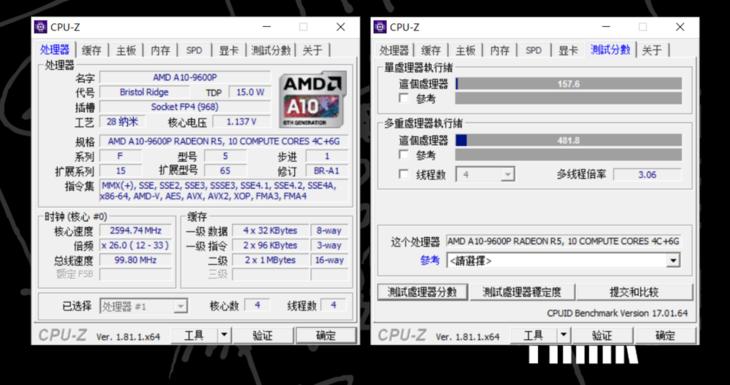The height and width of the screenshot is (385, 730).
Task: Minimize the right CPU-Z window
Action: click(606, 27)
